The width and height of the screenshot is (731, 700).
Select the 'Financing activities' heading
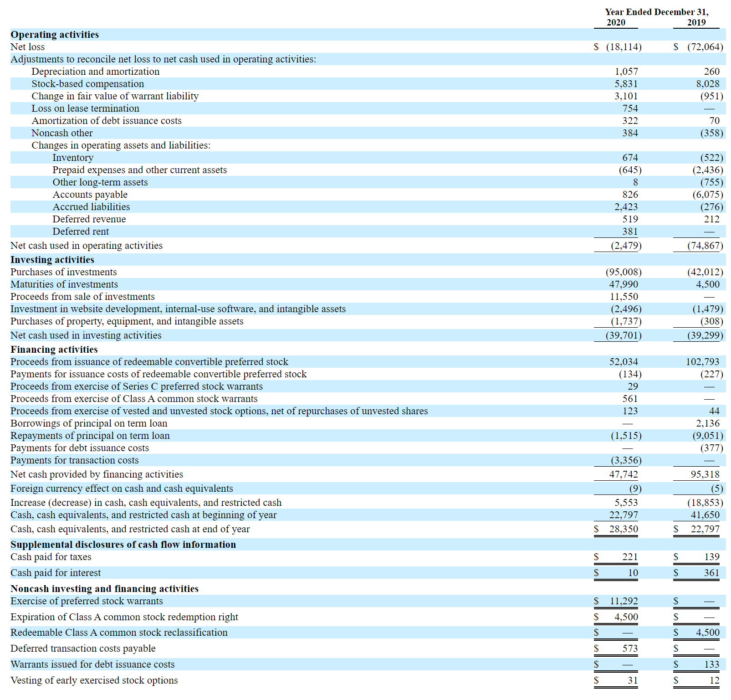point(54,350)
